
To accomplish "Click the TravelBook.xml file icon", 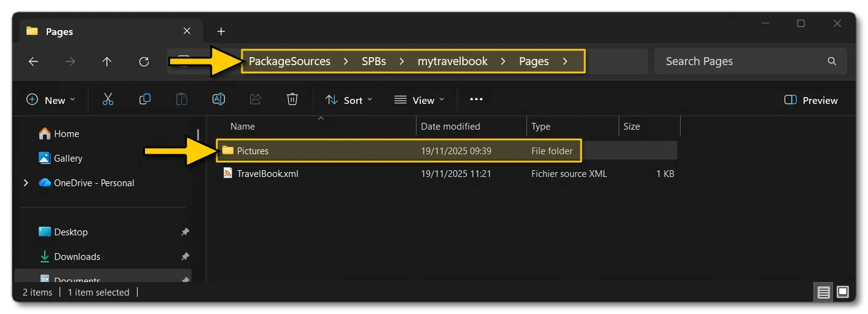I will point(228,174).
